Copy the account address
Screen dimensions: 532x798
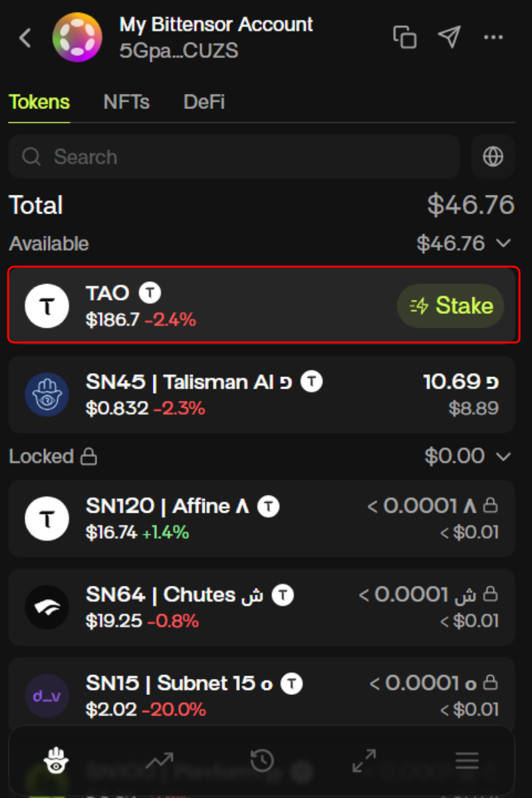click(x=404, y=37)
